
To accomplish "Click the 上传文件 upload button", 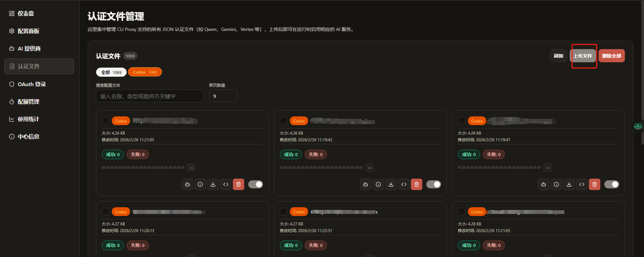I will tap(583, 56).
